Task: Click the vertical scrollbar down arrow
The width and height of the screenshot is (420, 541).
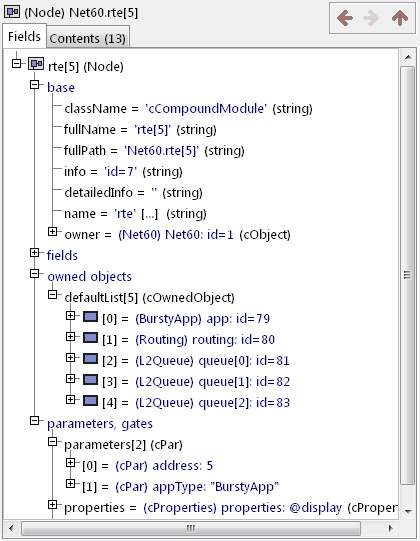Action: tap(408, 511)
